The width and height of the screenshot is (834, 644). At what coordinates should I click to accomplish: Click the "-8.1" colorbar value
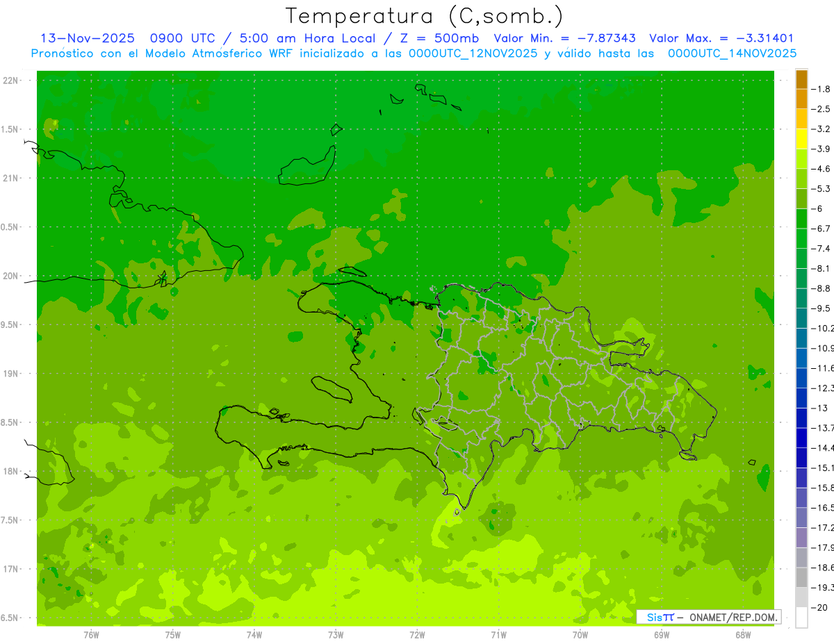(x=822, y=268)
